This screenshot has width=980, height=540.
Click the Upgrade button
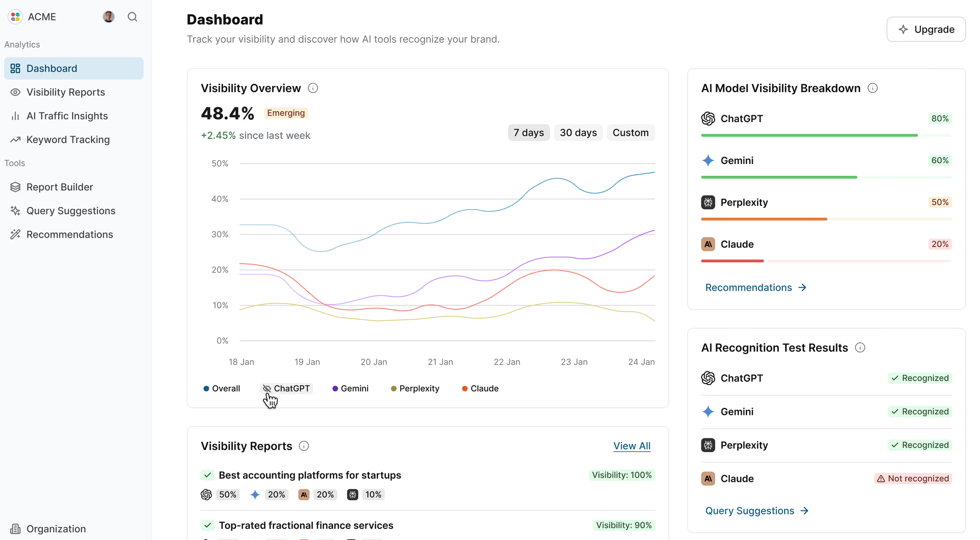coord(926,29)
